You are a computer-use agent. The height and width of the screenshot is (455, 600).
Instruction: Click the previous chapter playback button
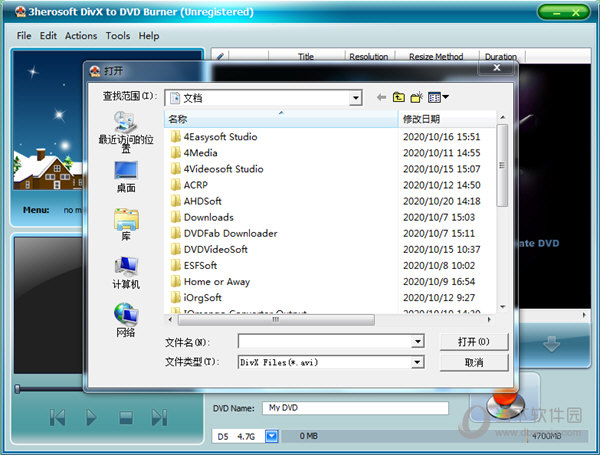click(x=57, y=417)
